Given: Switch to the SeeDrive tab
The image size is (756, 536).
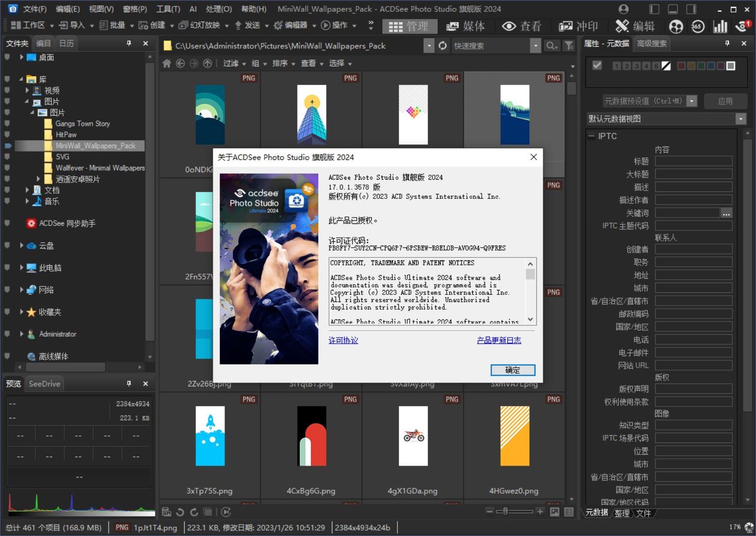Looking at the screenshot, I should coord(44,383).
